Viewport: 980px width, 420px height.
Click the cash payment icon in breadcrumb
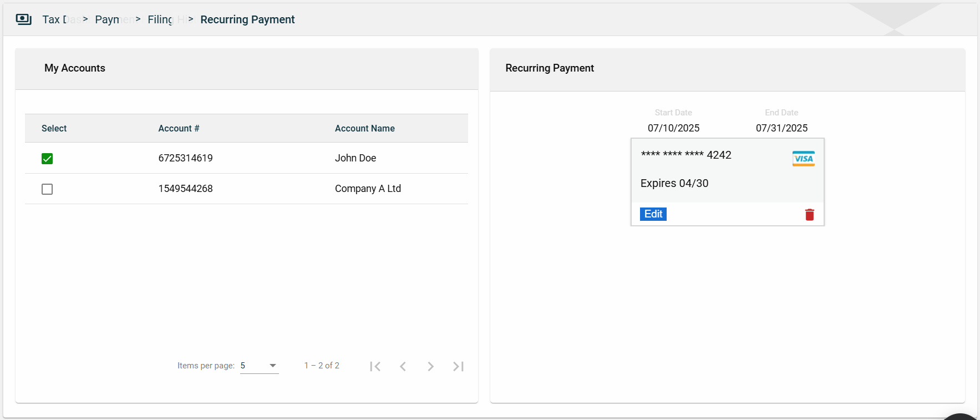(x=23, y=19)
